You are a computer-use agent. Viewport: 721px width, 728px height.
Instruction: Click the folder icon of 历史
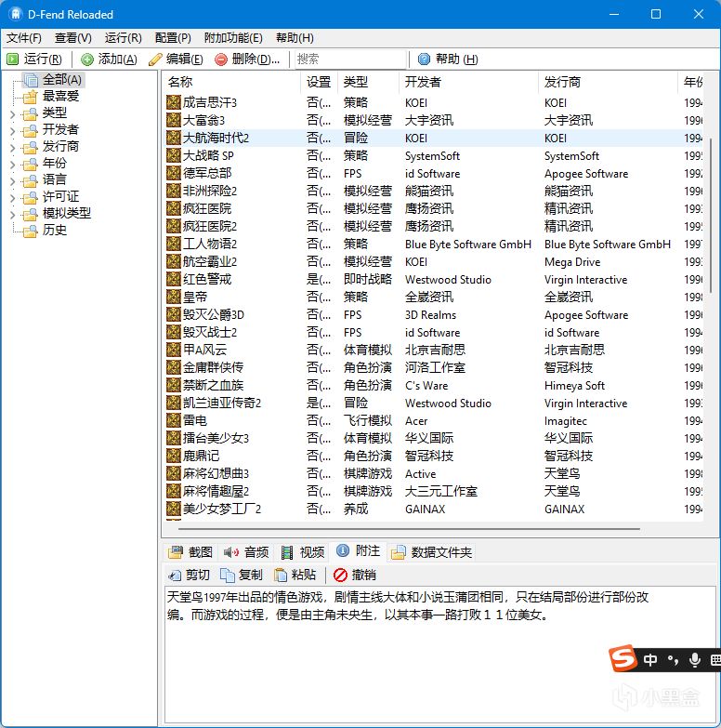pyautogui.click(x=31, y=231)
